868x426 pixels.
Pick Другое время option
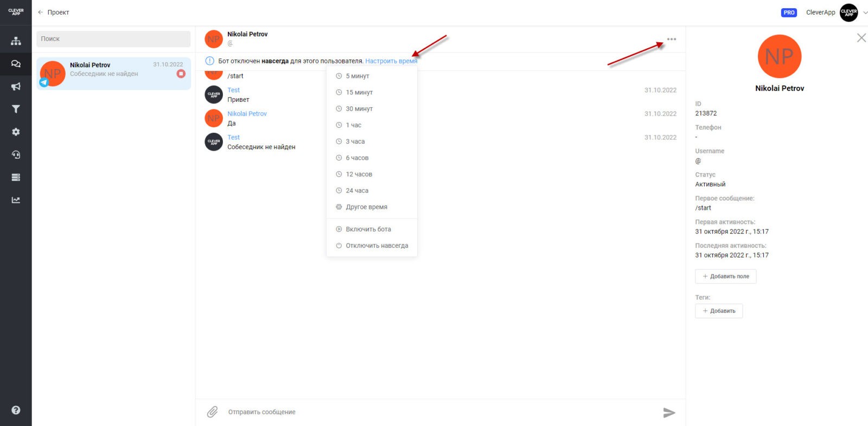(366, 207)
